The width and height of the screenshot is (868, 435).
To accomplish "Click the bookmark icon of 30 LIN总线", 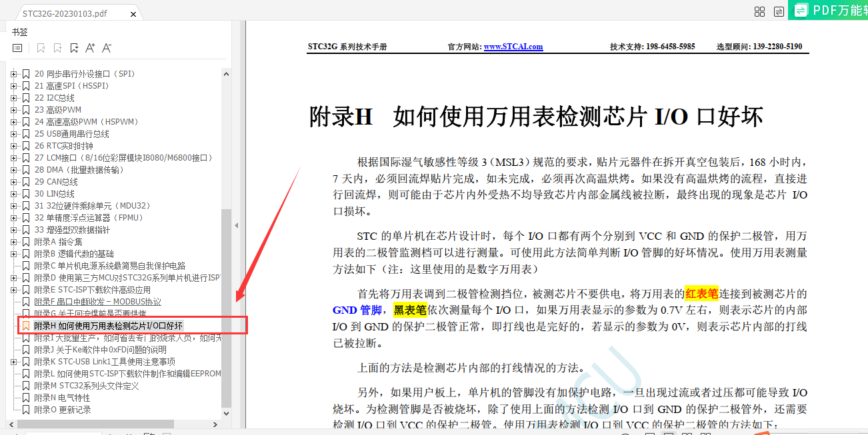I will [x=26, y=194].
